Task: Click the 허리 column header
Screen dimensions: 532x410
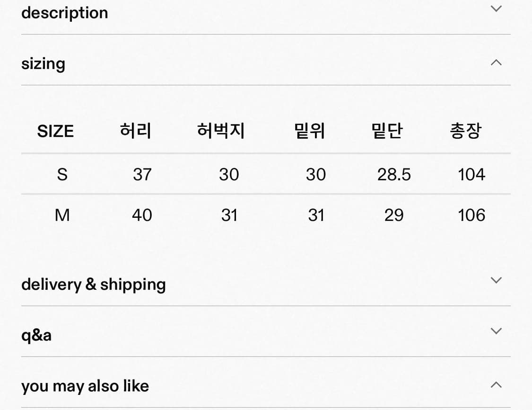Action: [x=136, y=131]
